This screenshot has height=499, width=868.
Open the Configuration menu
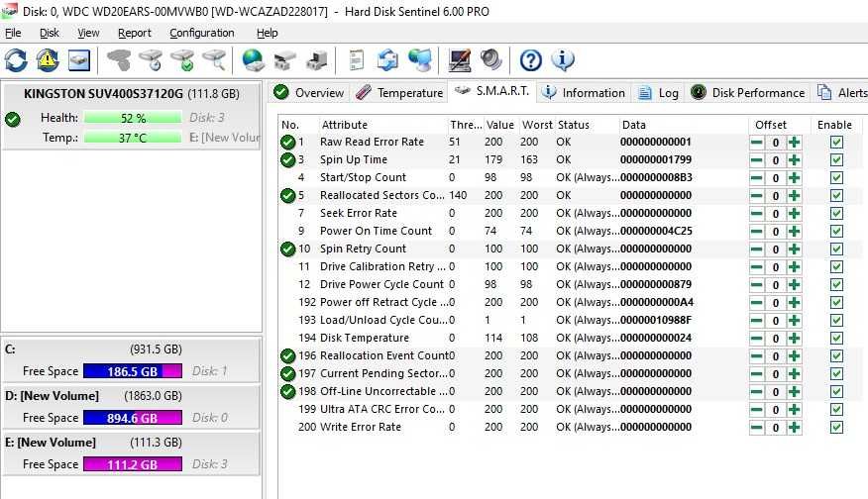click(x=202, y=33)
